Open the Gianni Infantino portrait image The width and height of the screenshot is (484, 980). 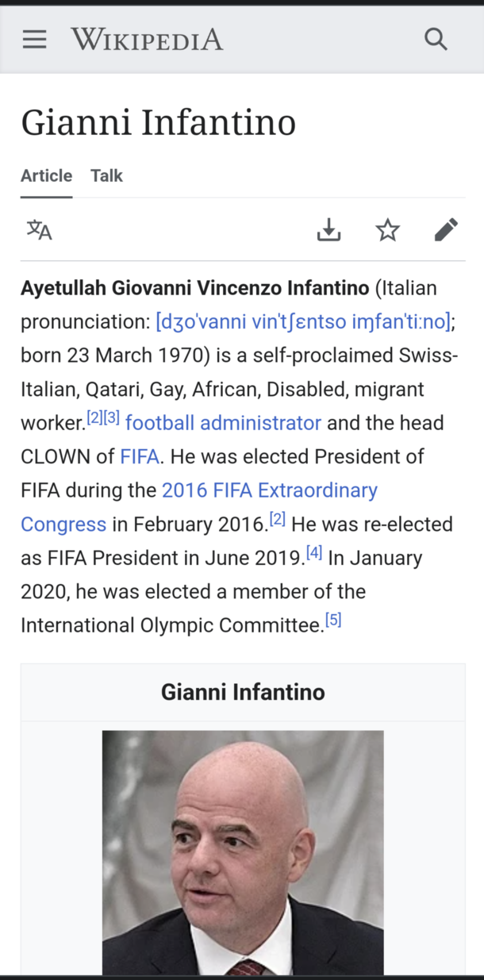[x=243, y=852]
